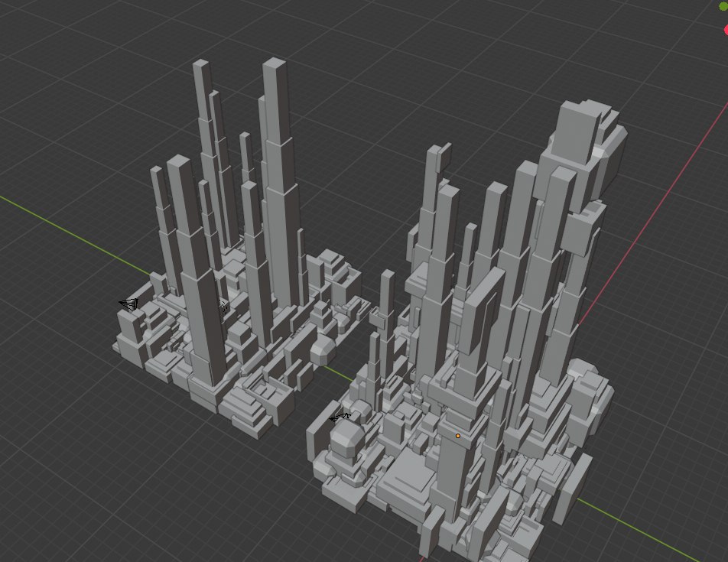The image size is (728, 562).
Task: Click the orange object origin dot
Action: (458, 436)
